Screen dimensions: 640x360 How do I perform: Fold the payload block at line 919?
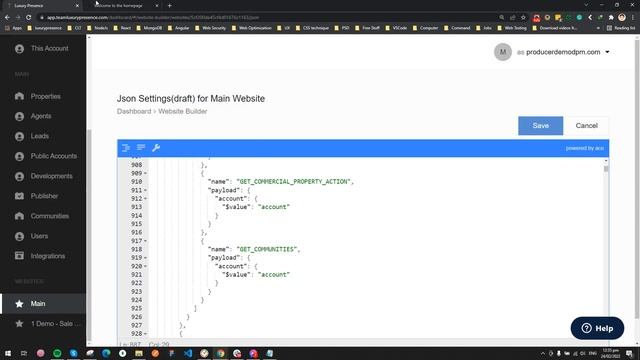point(145,258)
